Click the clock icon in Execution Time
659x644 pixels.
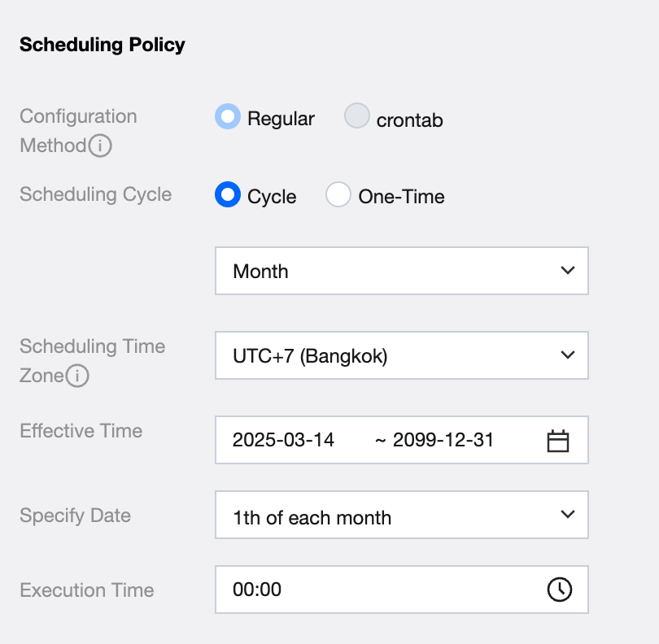point(559,590)
